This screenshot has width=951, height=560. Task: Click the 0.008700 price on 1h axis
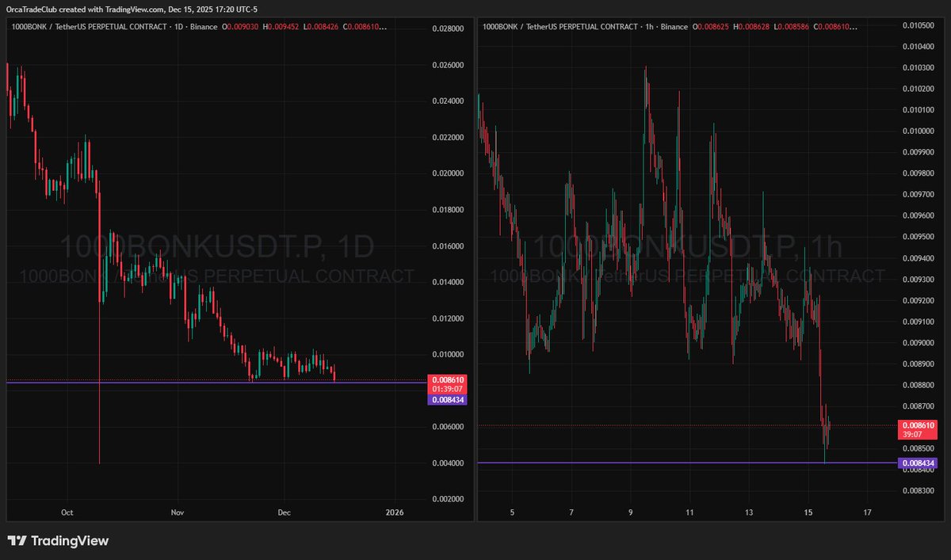(x=919, y=406)
